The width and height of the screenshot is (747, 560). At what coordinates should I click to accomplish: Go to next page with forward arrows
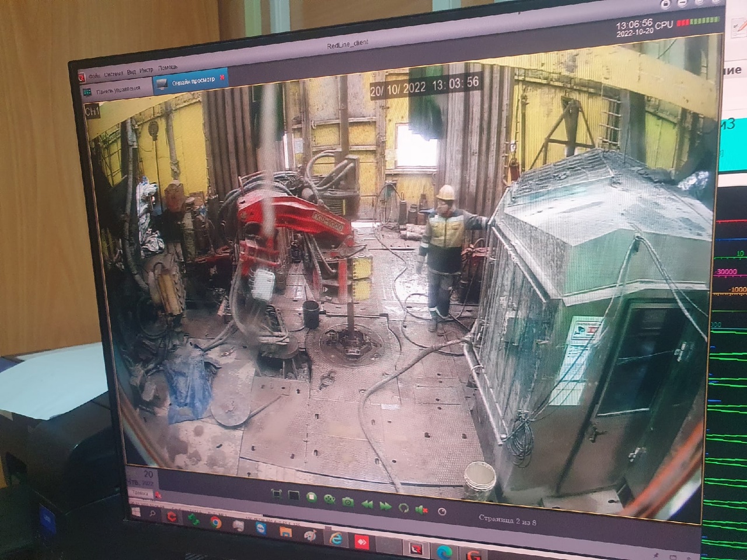[385, 506]
